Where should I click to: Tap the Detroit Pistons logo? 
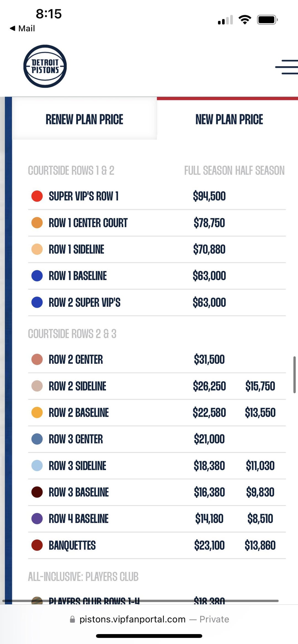[45, 66]
